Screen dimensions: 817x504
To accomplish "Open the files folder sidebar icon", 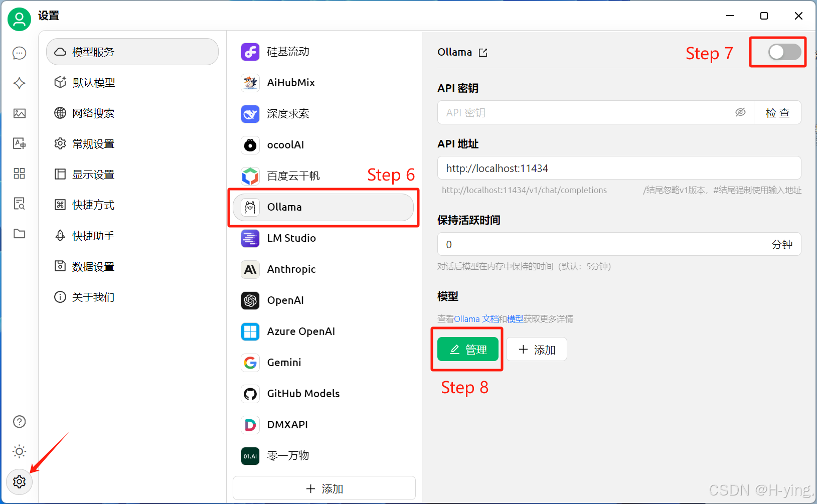I will point(19,234).
